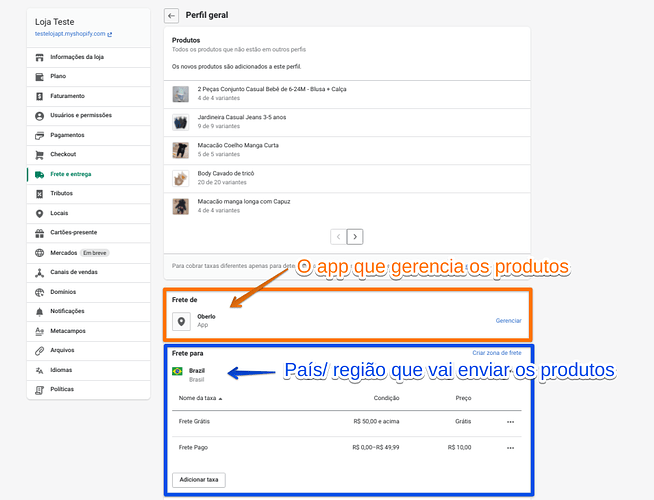Click the back arrow next to Perfil geral

[171, 16]
